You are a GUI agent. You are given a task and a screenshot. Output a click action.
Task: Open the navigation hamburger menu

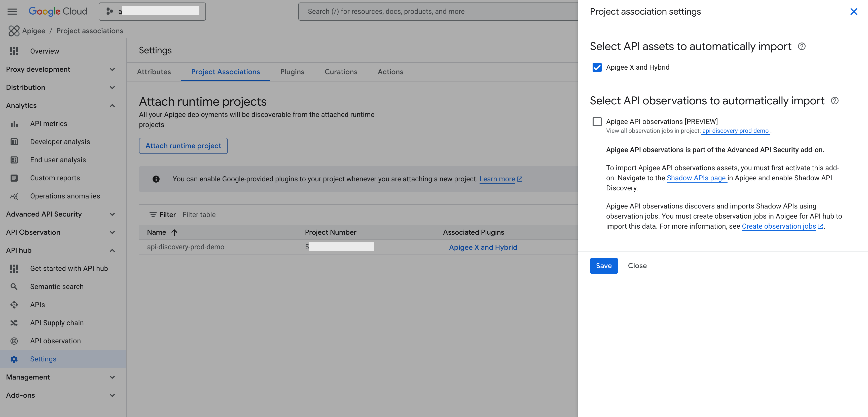point(12,11)
